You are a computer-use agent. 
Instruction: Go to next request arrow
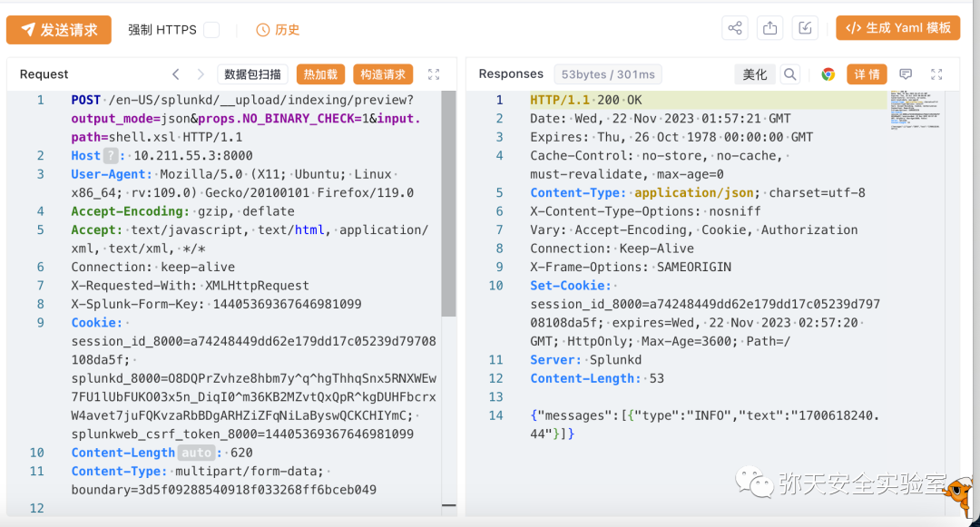click(201, 74)
